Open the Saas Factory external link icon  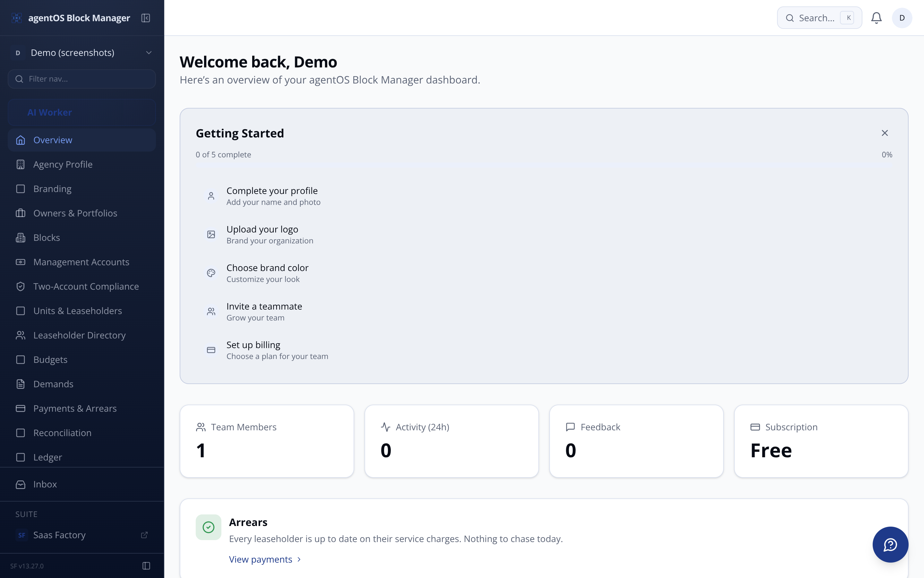point(144,535)
